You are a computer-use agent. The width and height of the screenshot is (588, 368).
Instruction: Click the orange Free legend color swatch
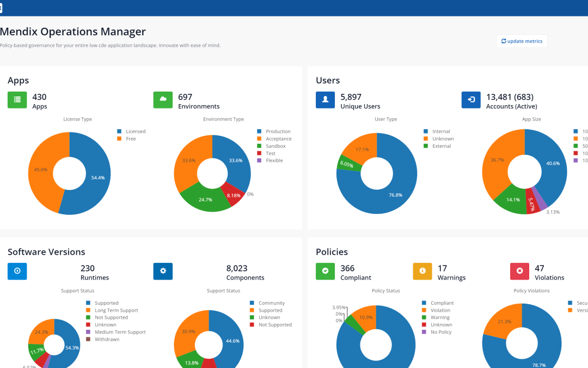[120, 139]
